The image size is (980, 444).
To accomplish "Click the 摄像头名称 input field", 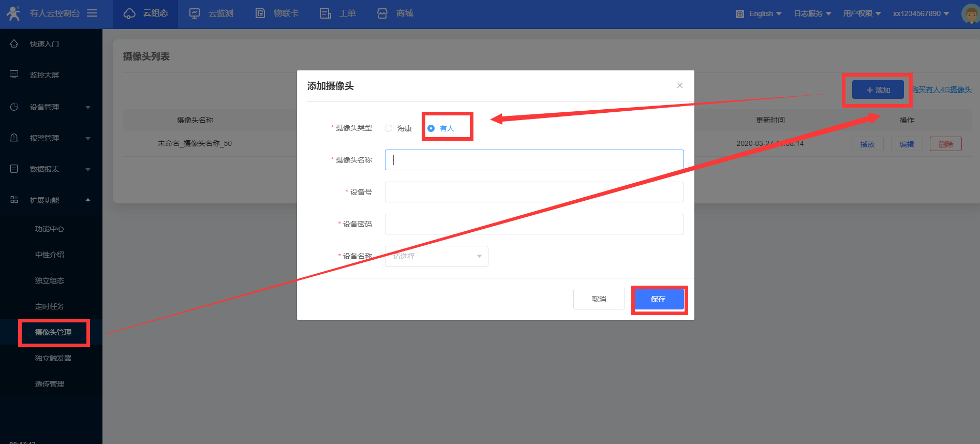I will (x=534, y=160).
